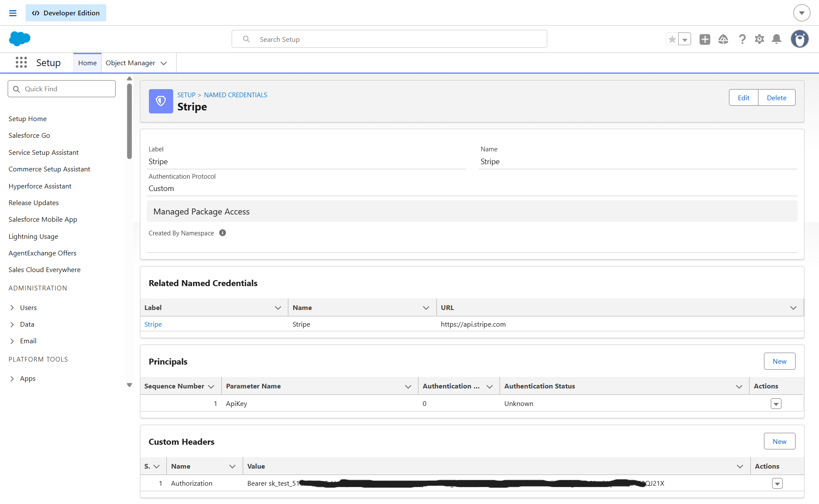Open Setup Home in sidebar
The height and width of the screenshot is (504, 819).
click(28, 119)
